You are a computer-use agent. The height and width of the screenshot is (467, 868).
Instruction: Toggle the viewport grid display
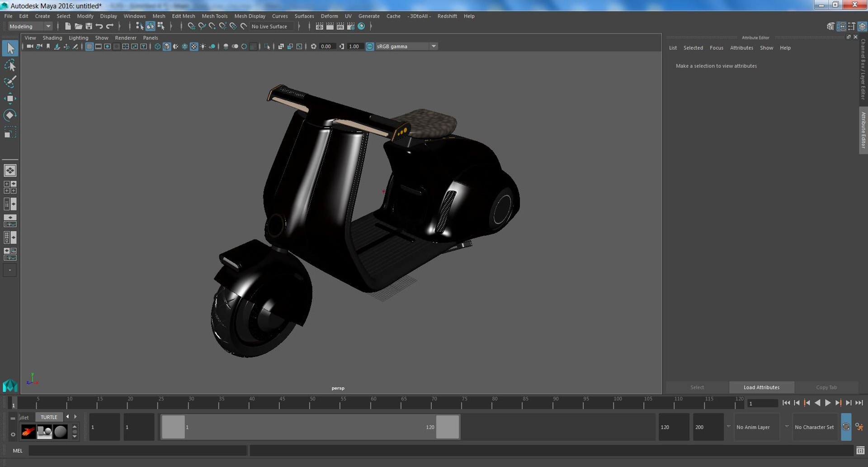tap(90, 46)
